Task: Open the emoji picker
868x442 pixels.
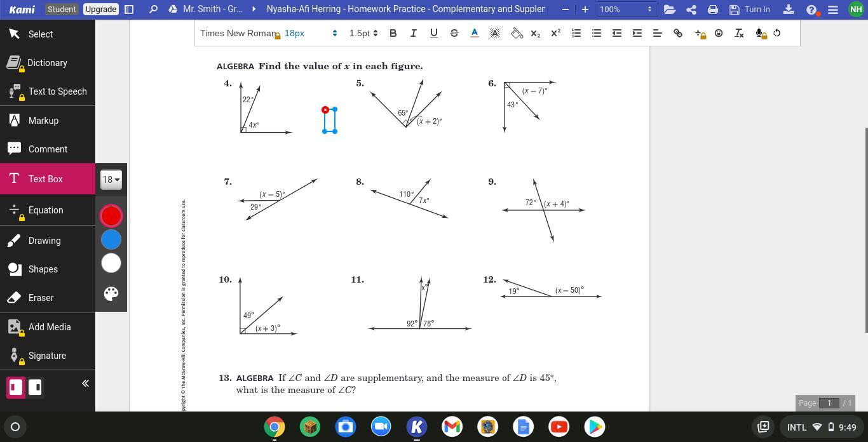Action: click(719, 33)
